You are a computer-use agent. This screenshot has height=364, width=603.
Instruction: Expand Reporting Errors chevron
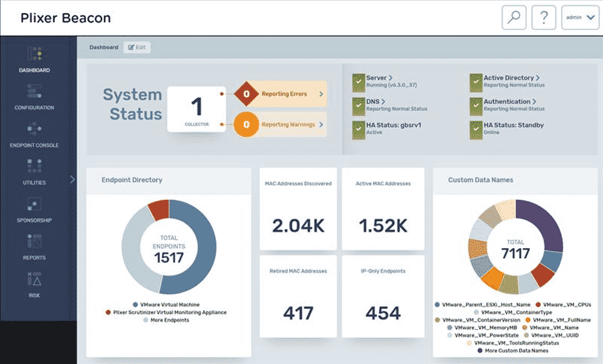tap(321, 94)
